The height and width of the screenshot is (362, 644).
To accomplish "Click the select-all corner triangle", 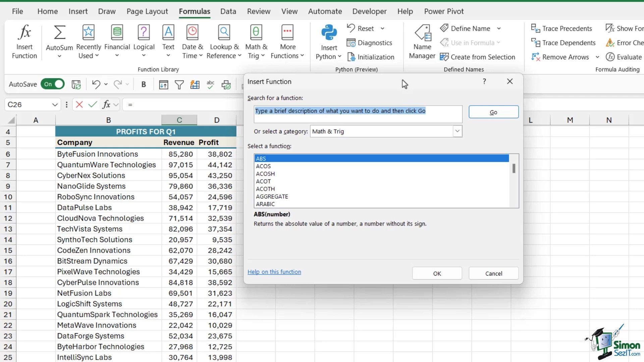I will (x=11, y=120).
